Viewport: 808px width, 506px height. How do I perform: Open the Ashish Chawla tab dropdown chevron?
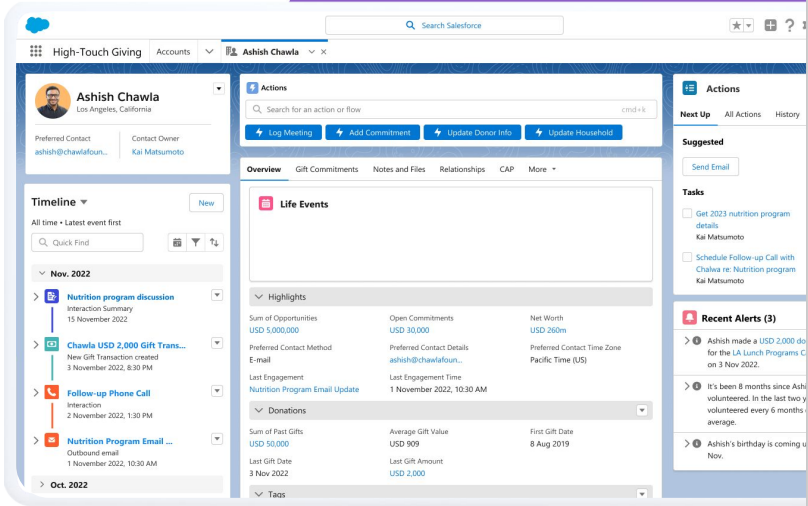[x=311, y=52]
